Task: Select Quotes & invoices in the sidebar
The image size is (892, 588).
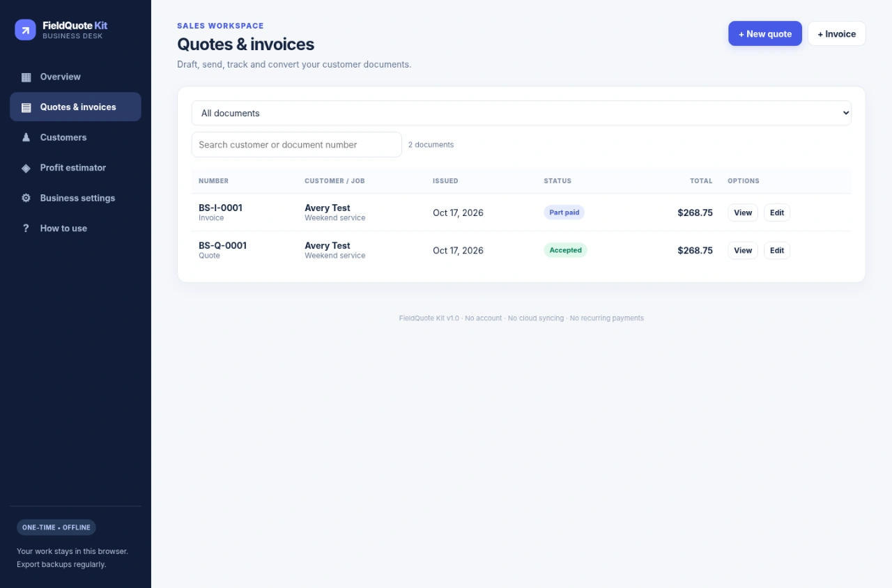Action: point(75,107)
